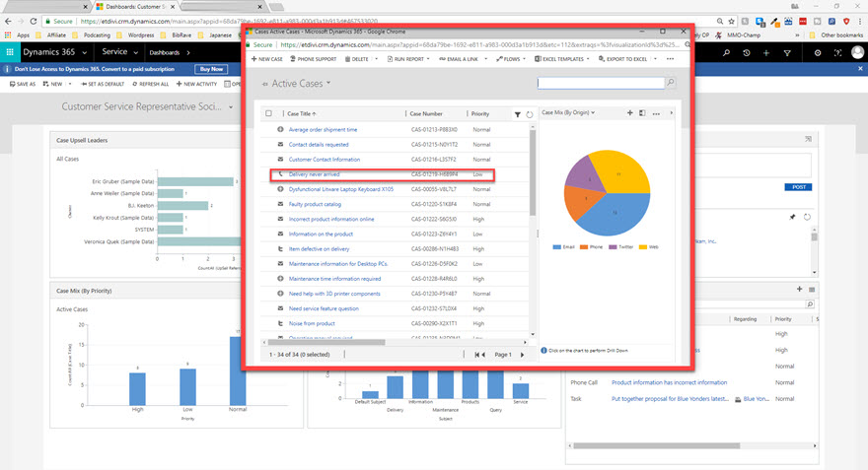Open Faulty product catalog case
868x470 pixels.
tap(315, 205)
